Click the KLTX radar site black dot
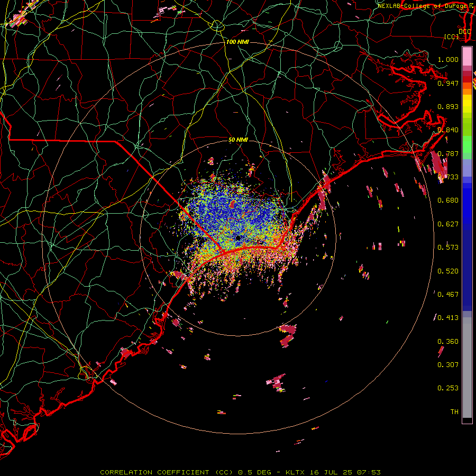Viewport: 476px width, 476px height. click(x=238, y=237)
